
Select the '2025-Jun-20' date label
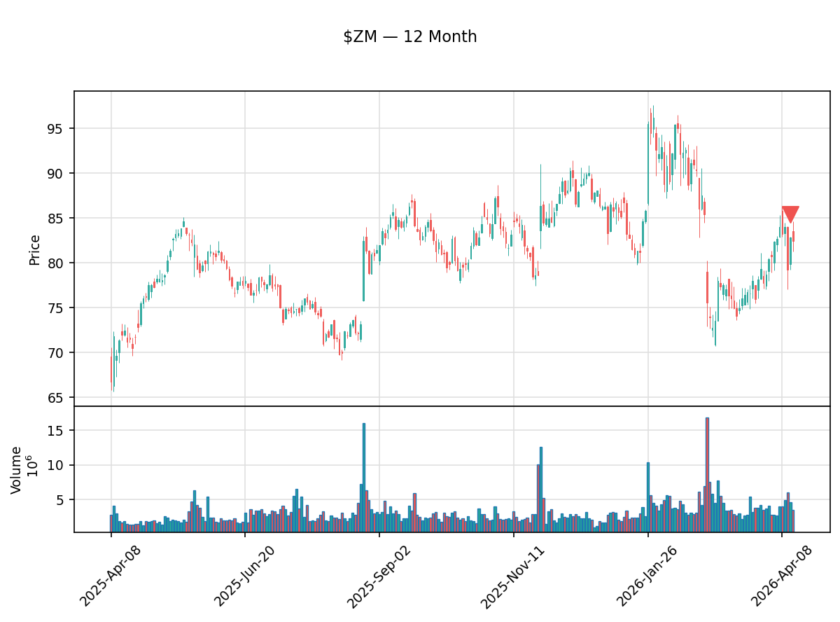point(245,576)
